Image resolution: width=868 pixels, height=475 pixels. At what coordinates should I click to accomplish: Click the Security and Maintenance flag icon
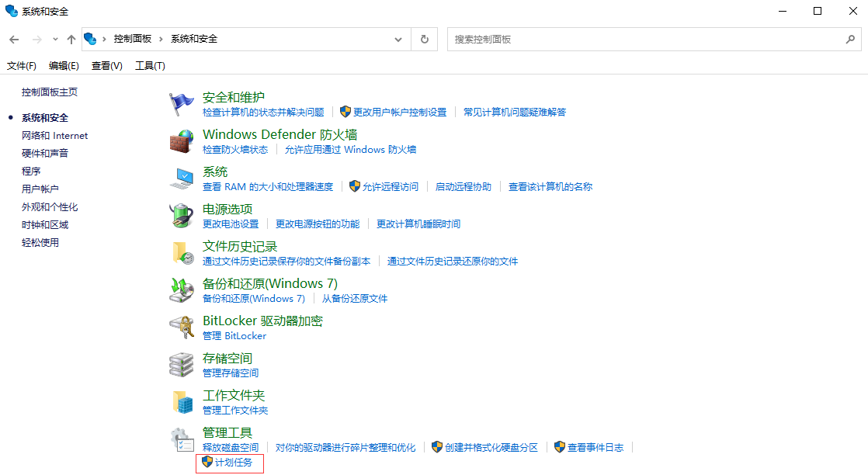(181, 104)
